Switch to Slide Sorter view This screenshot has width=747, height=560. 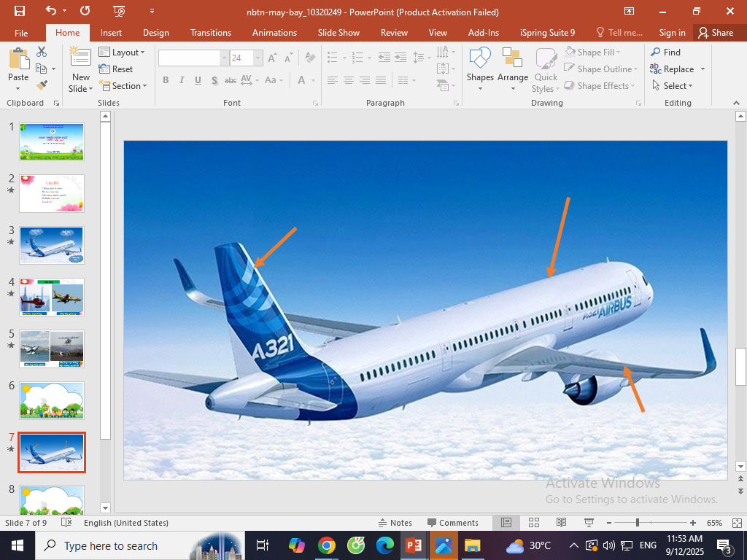[534, 523]
